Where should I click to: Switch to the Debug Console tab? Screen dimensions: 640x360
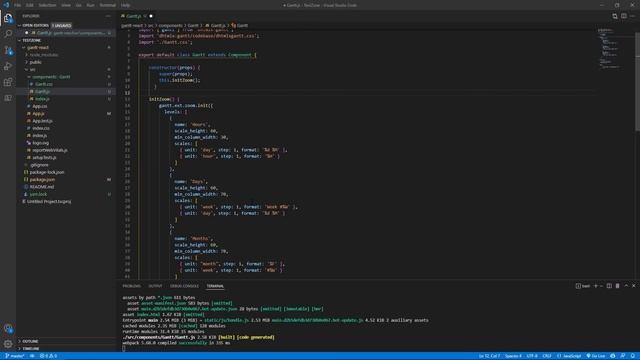click(184, 286)
